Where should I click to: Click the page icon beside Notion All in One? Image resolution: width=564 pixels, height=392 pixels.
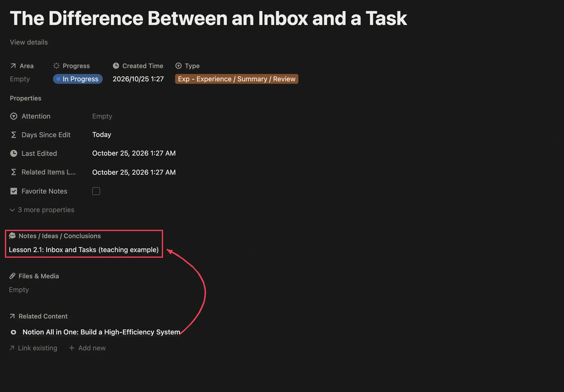(x=13, y=332)
